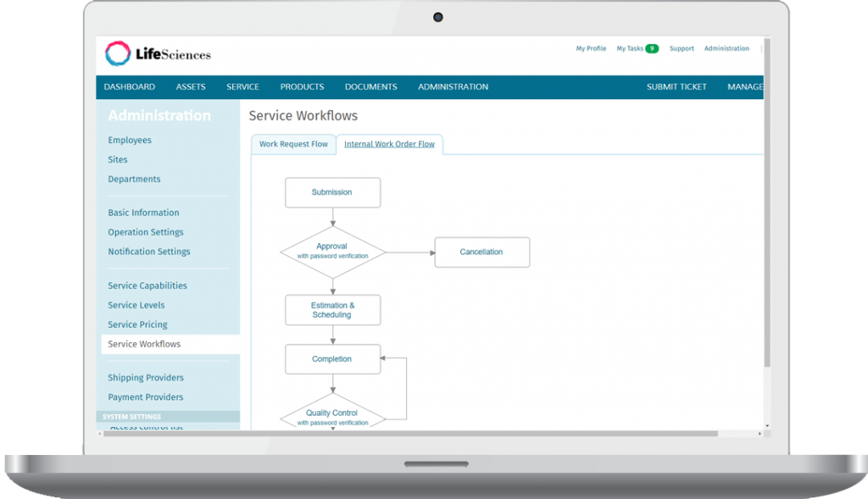The width and height of the screenshot is (868, 499).
Task: Click the SYSTEM SETTINGS section header
Action: [x=168, y=417]
